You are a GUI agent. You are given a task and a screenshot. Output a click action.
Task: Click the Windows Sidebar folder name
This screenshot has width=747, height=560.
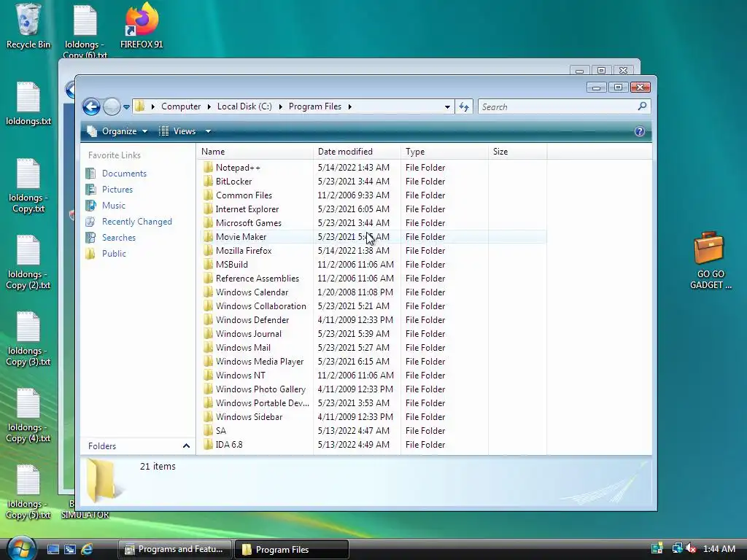(249, 416)
